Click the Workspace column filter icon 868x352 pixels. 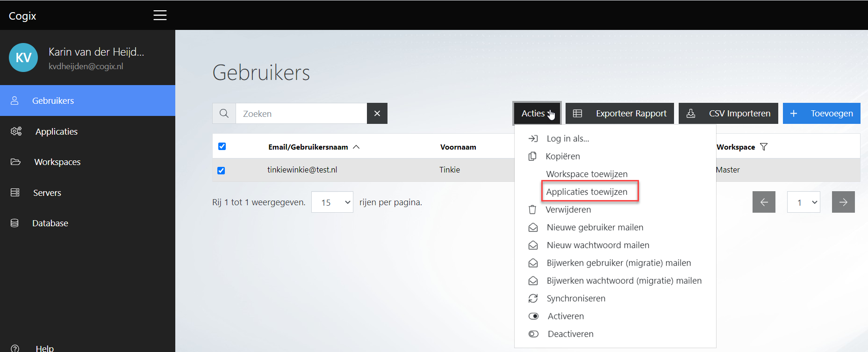point(764,147)
